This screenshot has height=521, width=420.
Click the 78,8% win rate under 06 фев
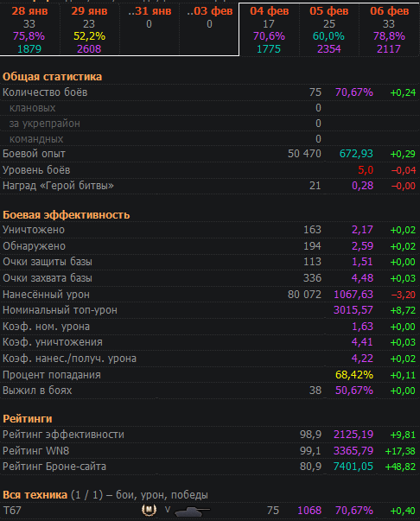click(x=389, y=36)
